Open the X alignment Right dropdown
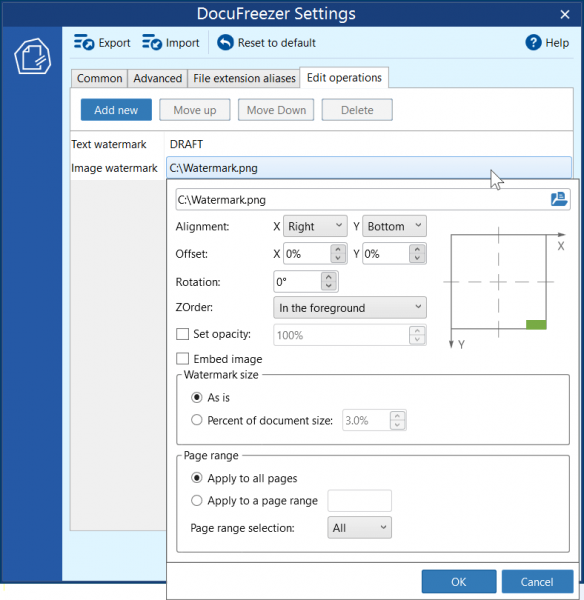Screen dimensions: 584x600 315,226
